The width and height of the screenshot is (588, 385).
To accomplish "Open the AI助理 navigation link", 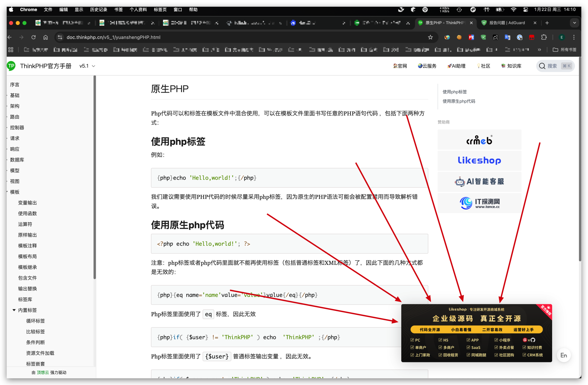I will [x=457, y=66].
